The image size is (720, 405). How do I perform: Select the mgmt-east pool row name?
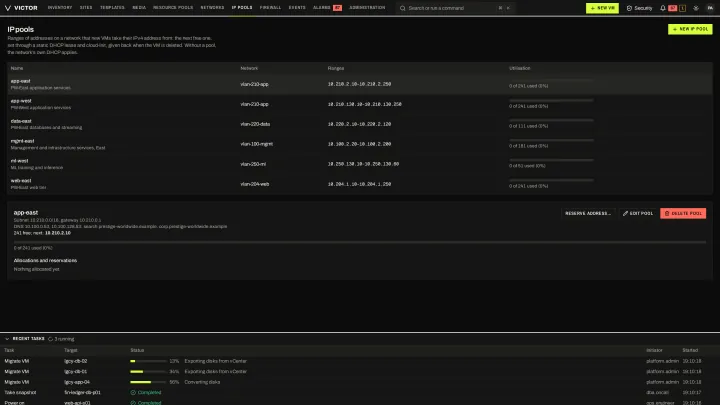tap(22, 141)
